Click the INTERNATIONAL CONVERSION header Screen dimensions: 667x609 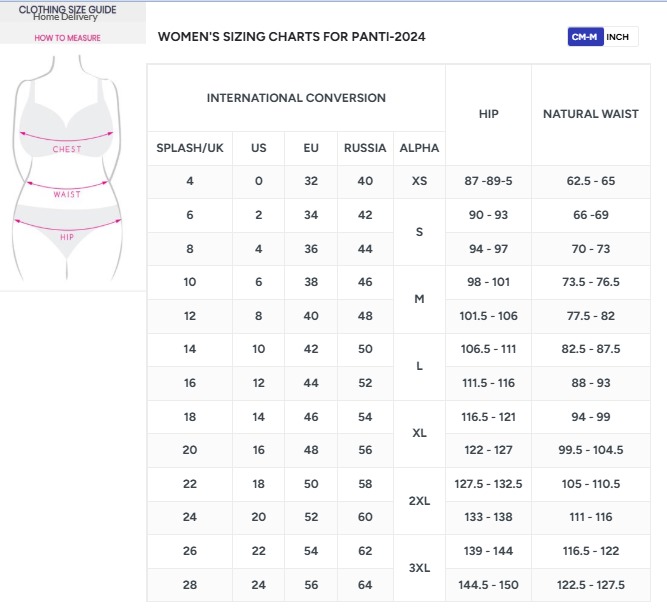point(296,98)
